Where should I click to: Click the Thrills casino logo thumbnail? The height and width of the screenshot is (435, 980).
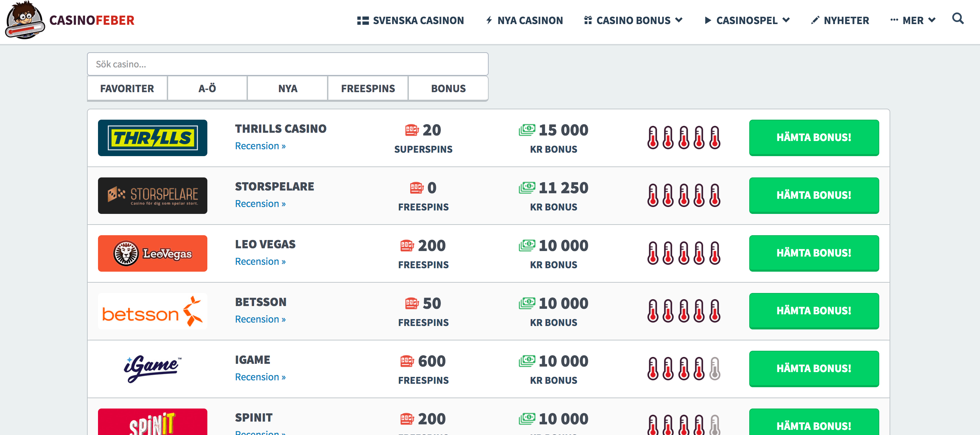coord(153,138)
